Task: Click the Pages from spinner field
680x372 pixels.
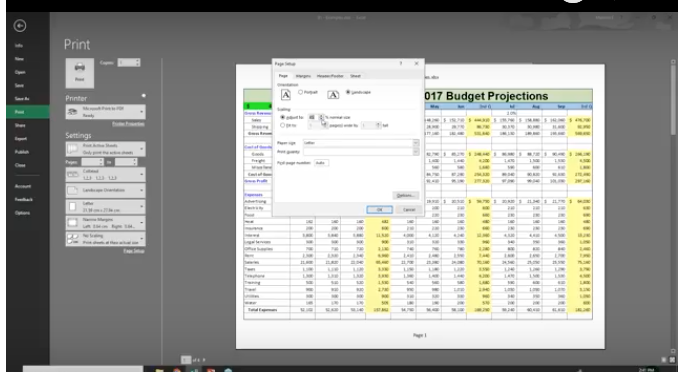Action: point(92,162)
